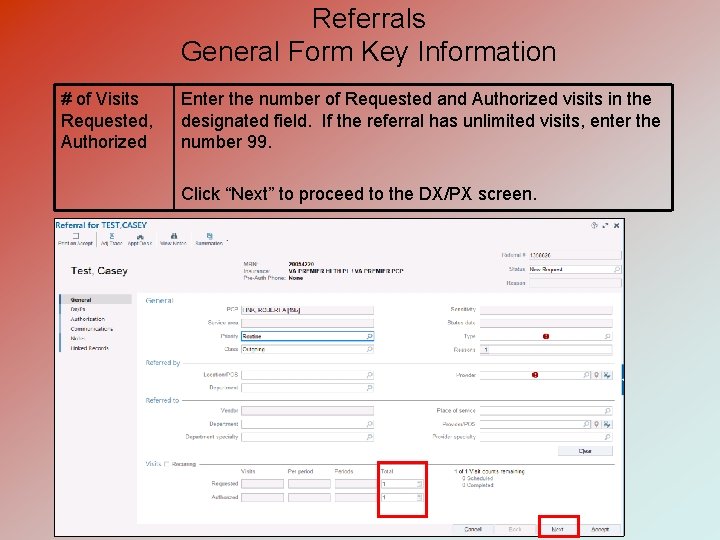Open the Provider/POS lookup magnifier

586,424
